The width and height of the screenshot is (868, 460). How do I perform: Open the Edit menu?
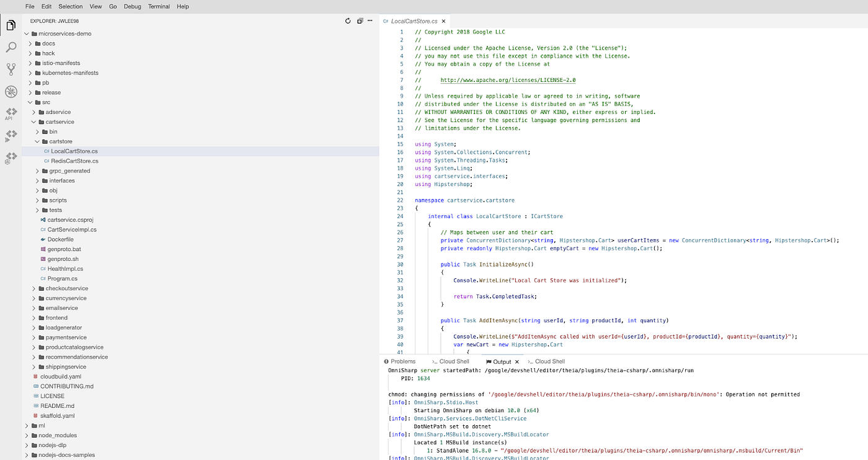pyautogui.click(x=46, y=6)
